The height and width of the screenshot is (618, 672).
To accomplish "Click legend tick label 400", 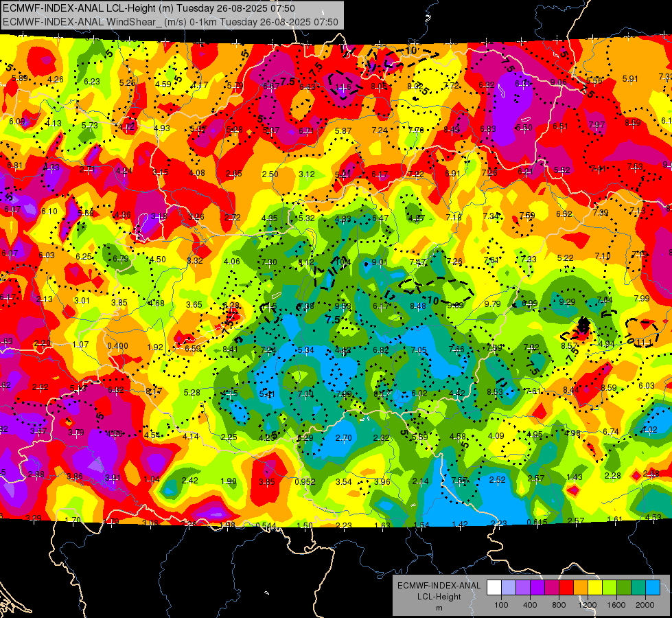I will click(530, 605).
